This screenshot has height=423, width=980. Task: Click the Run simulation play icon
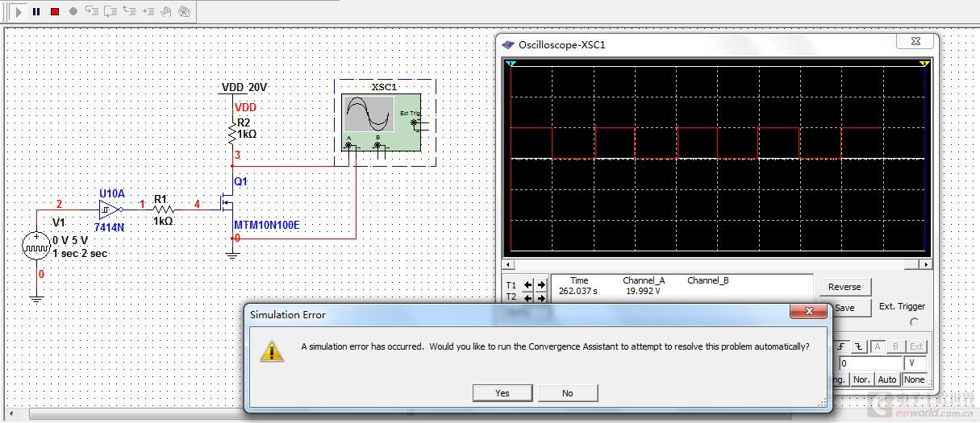click(19, 12)
